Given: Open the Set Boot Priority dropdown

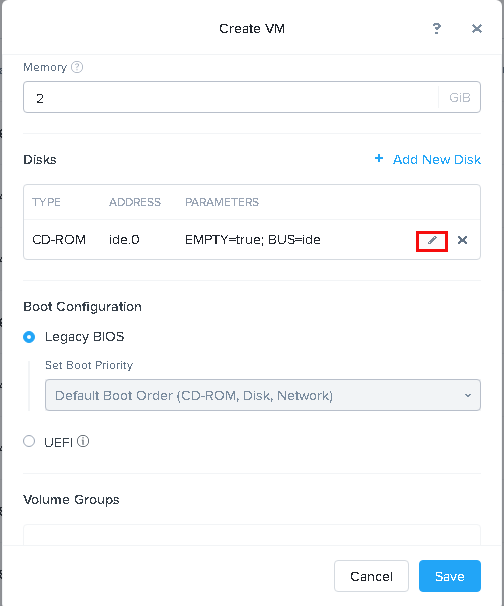Looking at the screenshot, I should 263,395.
